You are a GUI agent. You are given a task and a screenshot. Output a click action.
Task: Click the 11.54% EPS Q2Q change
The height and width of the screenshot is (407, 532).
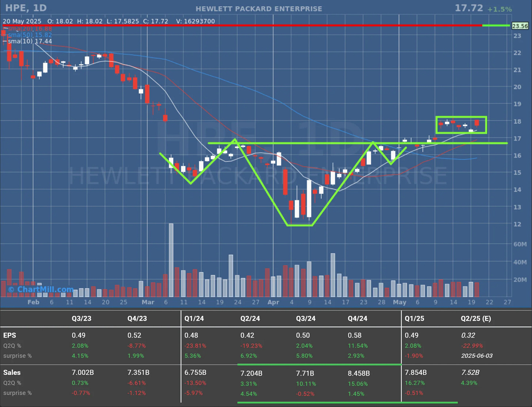[x=358, y=346]
